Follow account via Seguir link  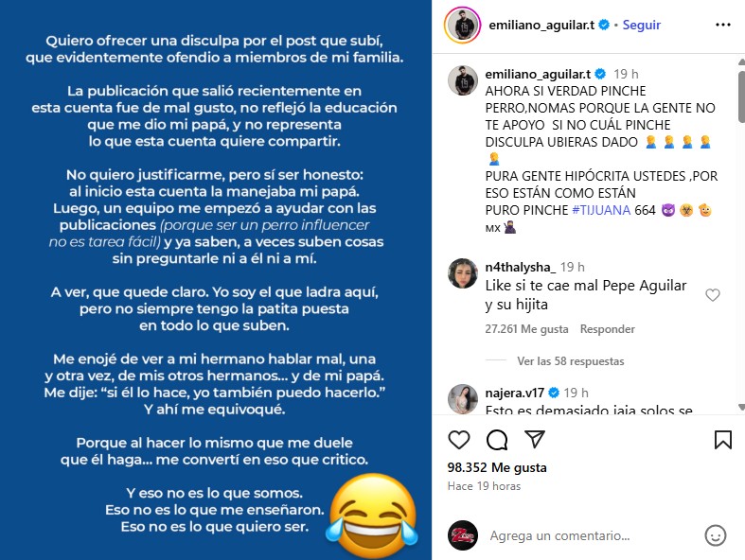tap(642, 26)
